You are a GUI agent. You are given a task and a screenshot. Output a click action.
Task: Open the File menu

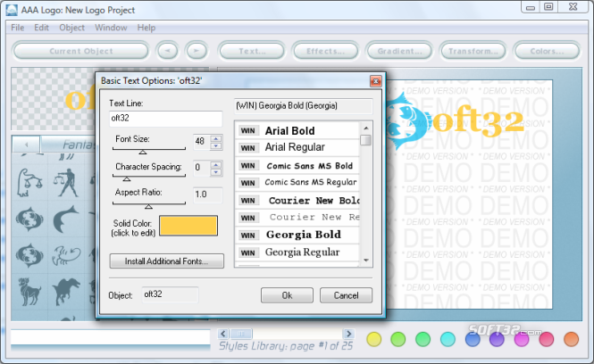pos(18,28)
